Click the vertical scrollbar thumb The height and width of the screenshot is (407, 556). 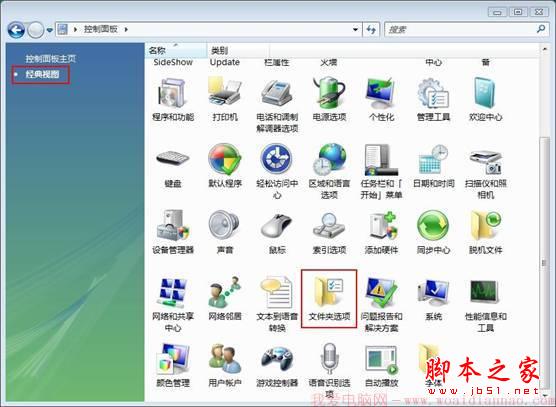click(544, 263)
